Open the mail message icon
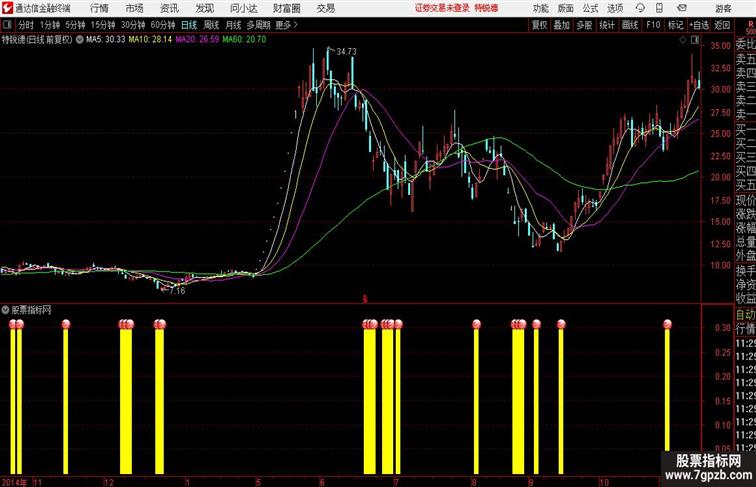 682,8
